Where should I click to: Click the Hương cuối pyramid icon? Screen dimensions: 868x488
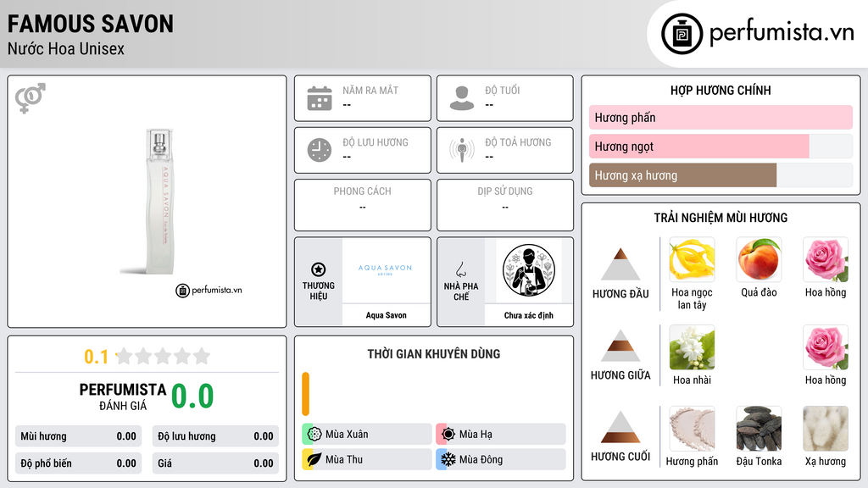click(x=620, y=427)
